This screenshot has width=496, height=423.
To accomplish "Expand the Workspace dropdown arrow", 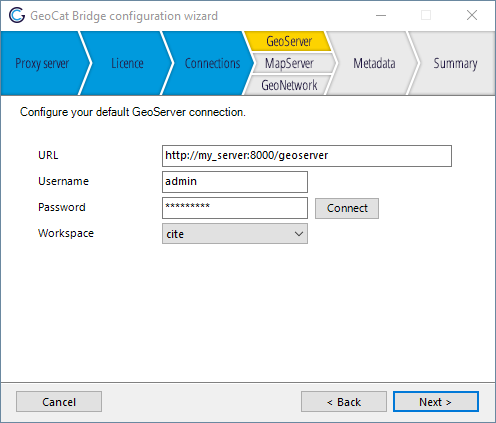I will (x=299, y=234).
